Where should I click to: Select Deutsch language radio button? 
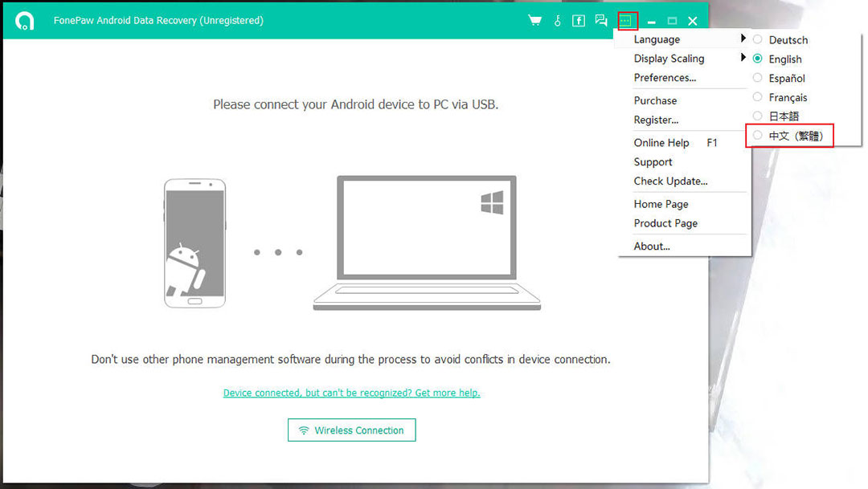click(757, 39)
